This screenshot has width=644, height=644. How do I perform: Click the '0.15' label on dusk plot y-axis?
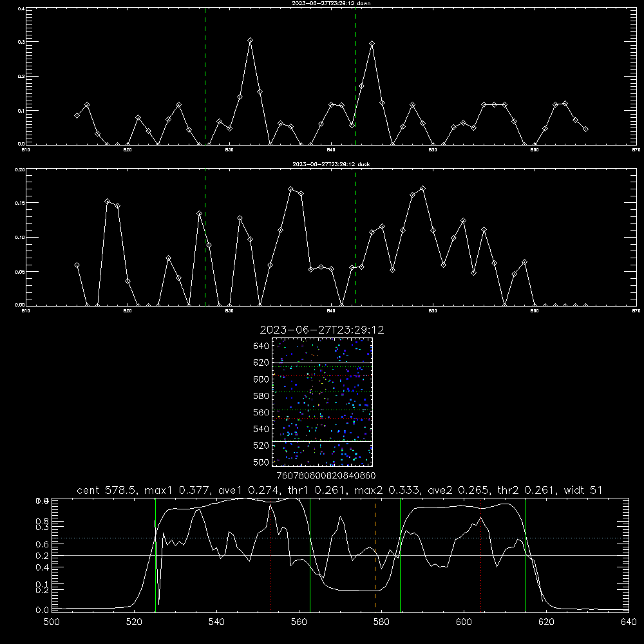click(x=20, y=203)
